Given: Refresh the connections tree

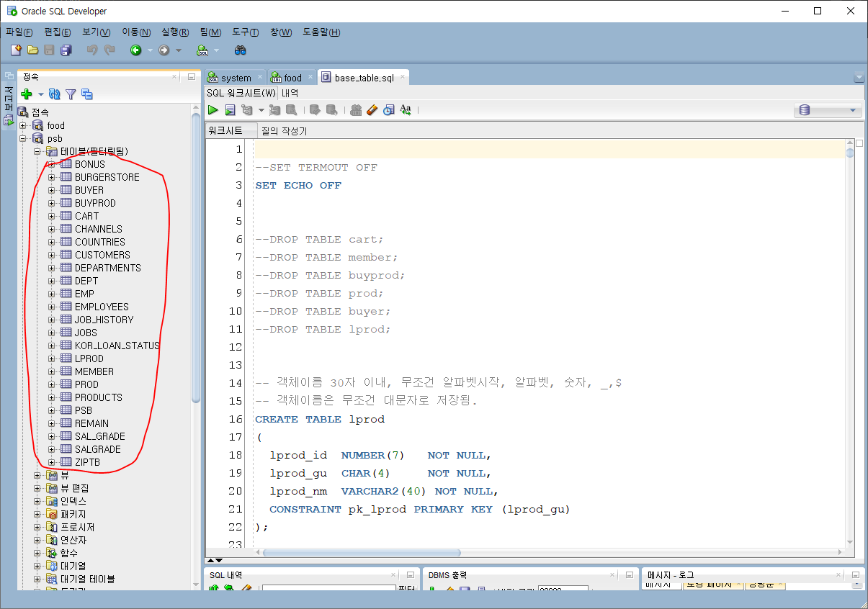Looking at the screenshot, I should point(55,94).
